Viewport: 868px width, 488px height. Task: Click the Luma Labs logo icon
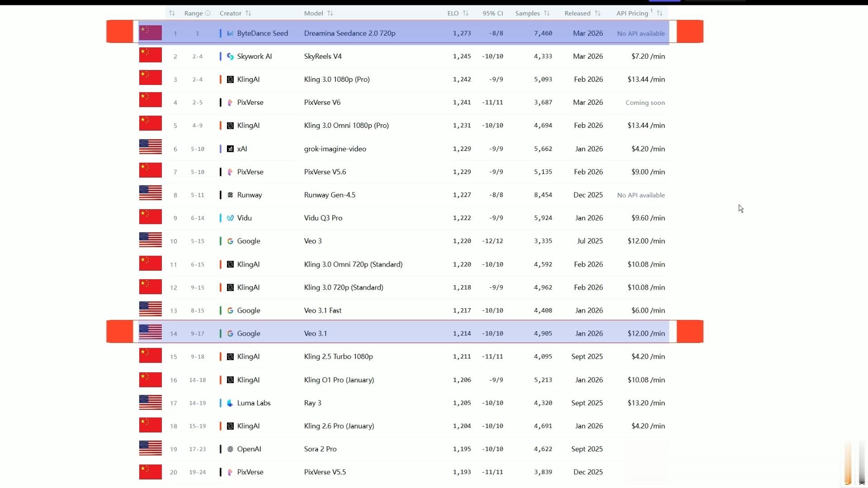click(x=230, y=403)
